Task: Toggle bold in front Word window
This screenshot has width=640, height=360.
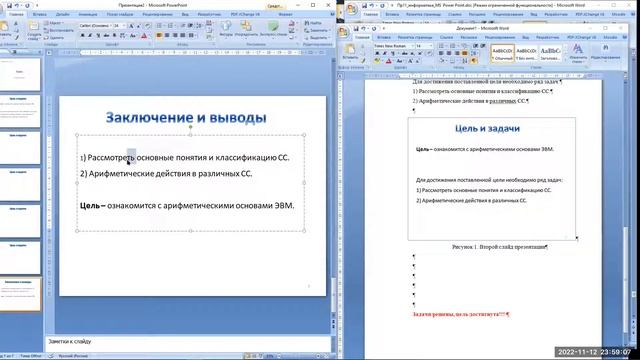Action: (x=377, y=53)
